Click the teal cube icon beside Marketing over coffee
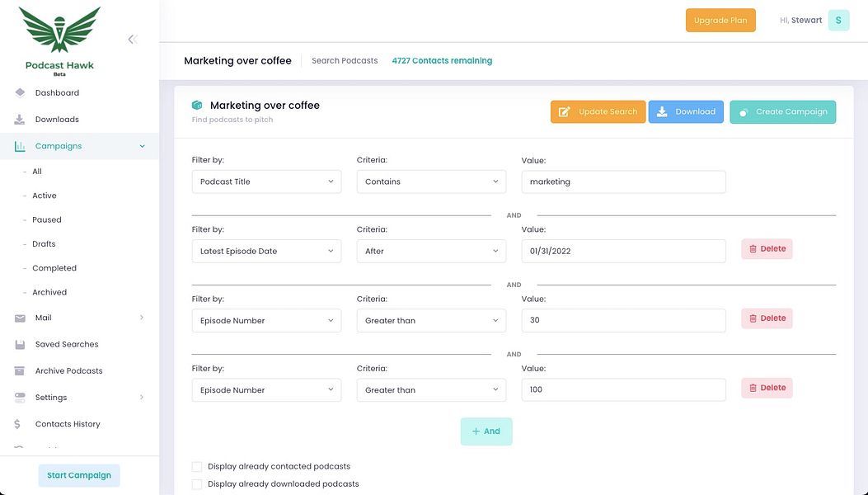Screen dimensions: 868x495 pyautogui.click(x=196, y=105)
